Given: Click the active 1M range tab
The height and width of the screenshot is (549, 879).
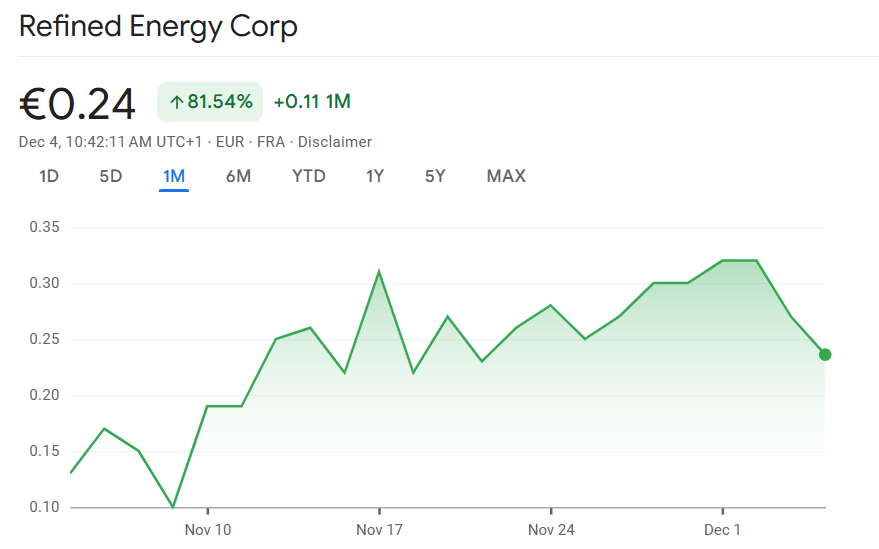Looking at the screenshot, I should pyautogui.click(x=174, y=176).
